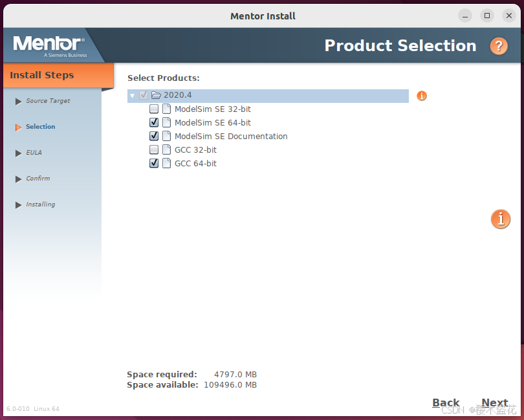Click the file icon for ModelSim SE 32-bit
The width and height of the screenshot is (524, 420).
coord(166,109)
